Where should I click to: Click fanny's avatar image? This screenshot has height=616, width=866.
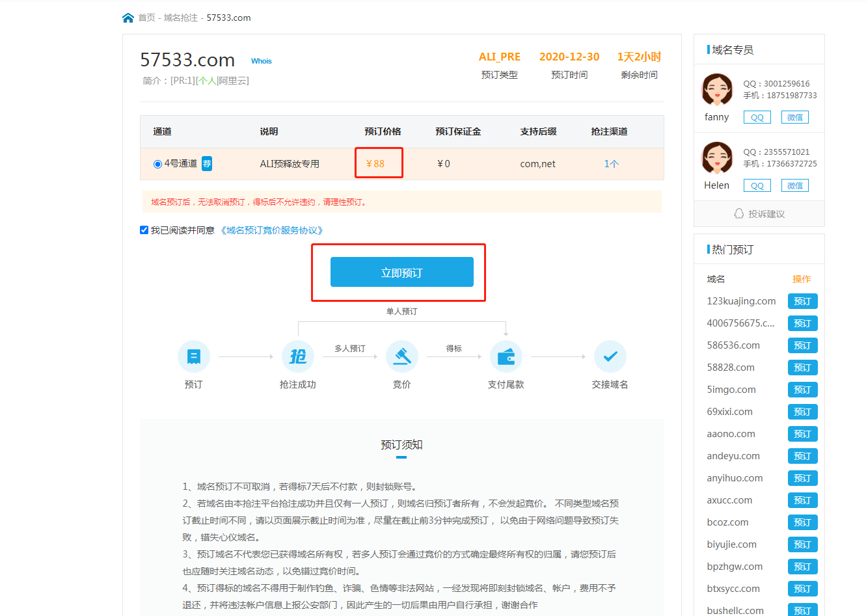click(x=717, y=90)
